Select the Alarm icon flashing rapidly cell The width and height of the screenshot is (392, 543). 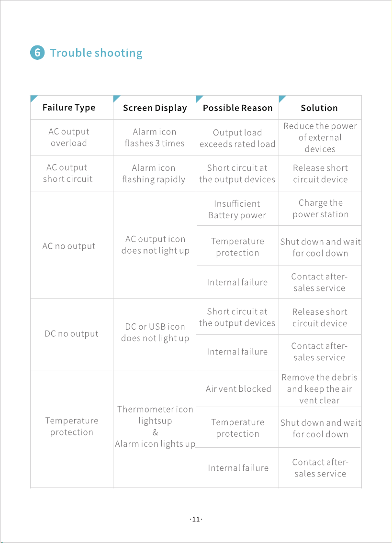[155, 174]
